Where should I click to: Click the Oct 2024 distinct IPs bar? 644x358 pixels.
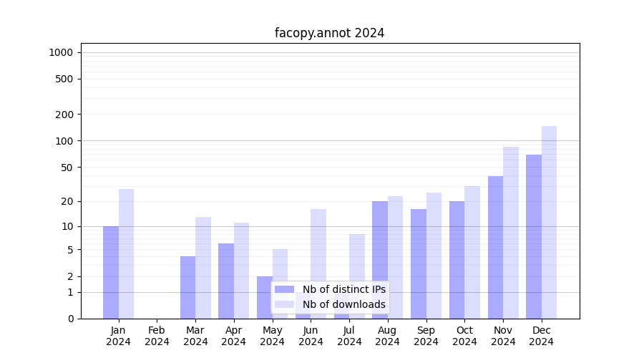tap(457, 259)
